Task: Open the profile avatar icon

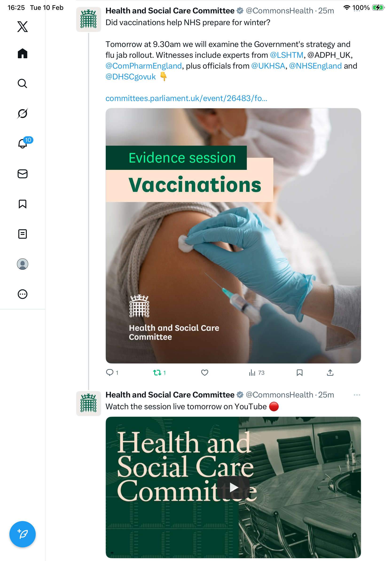Action: (x=23, y=264)
